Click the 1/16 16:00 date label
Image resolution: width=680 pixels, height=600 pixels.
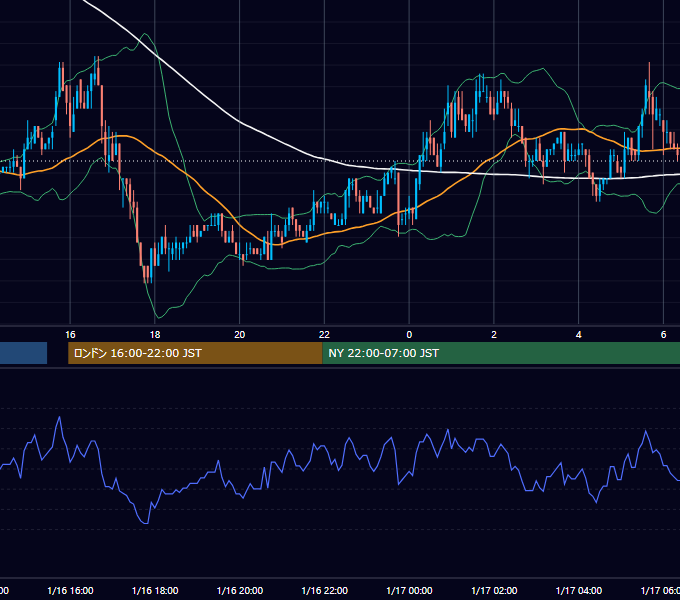tap(70, 590)
